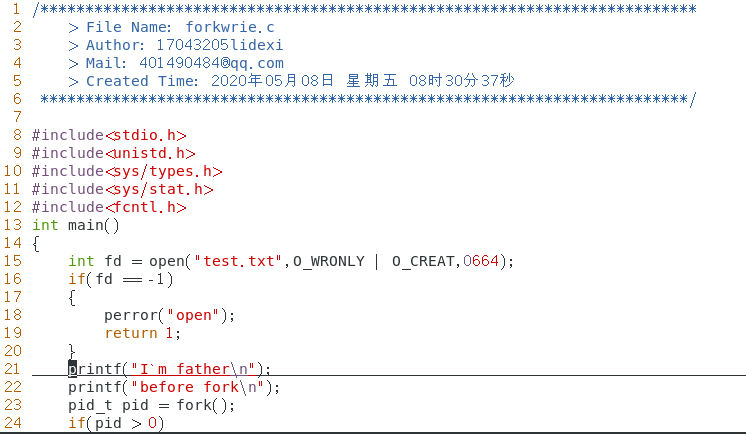Click the sys/stat.h include header
Image resolution: width=746 pixels, height=434 pixels.
[x=159, y=189]
